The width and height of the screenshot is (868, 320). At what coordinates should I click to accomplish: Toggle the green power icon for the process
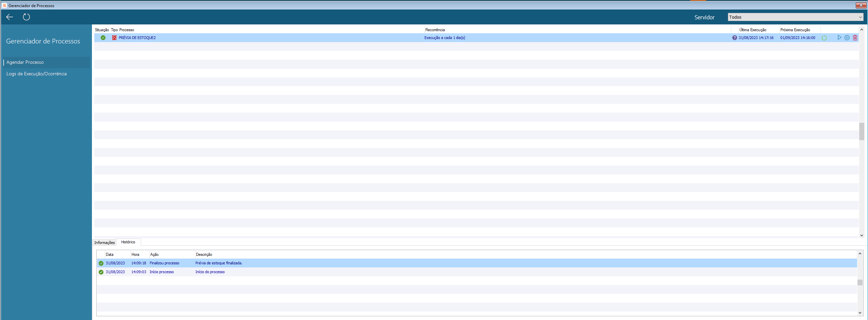point(824,38)
